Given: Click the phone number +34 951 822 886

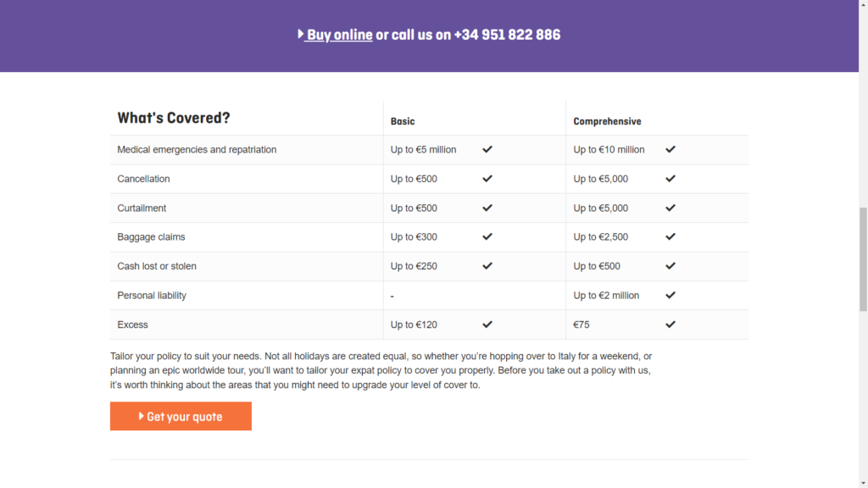Looking at the screenshot, I should [507, 35].
